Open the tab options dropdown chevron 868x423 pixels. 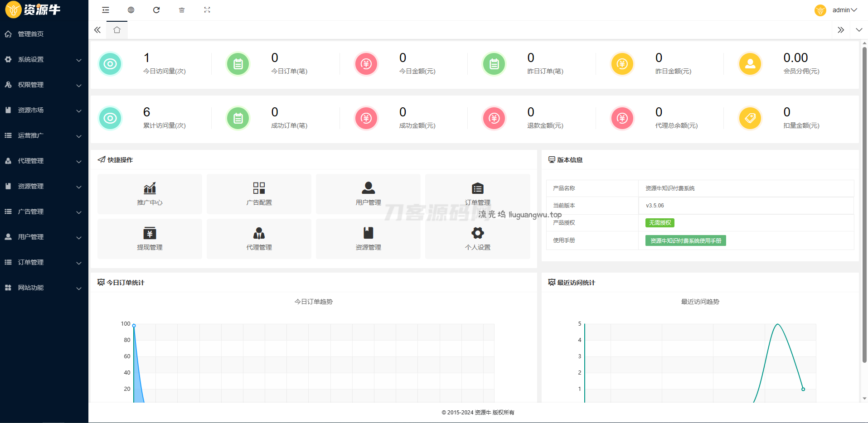tap(859, 30)
